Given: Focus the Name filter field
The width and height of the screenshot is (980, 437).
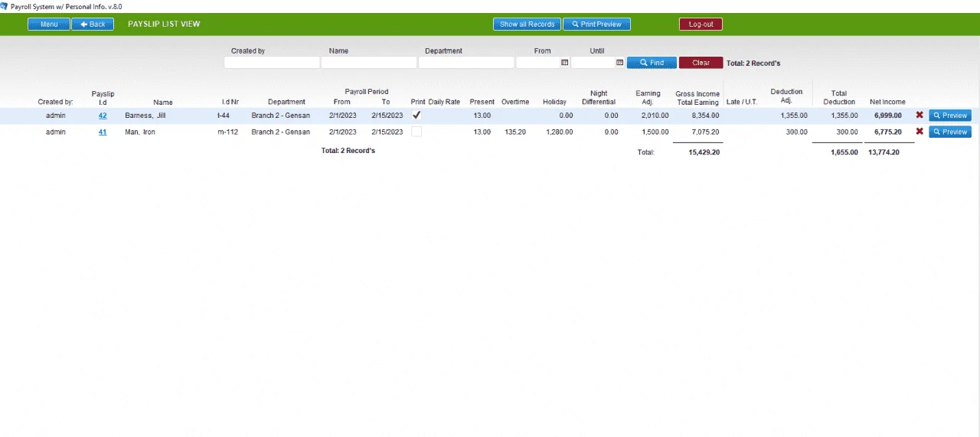Looking at the screenshot, I should point(369,63).
